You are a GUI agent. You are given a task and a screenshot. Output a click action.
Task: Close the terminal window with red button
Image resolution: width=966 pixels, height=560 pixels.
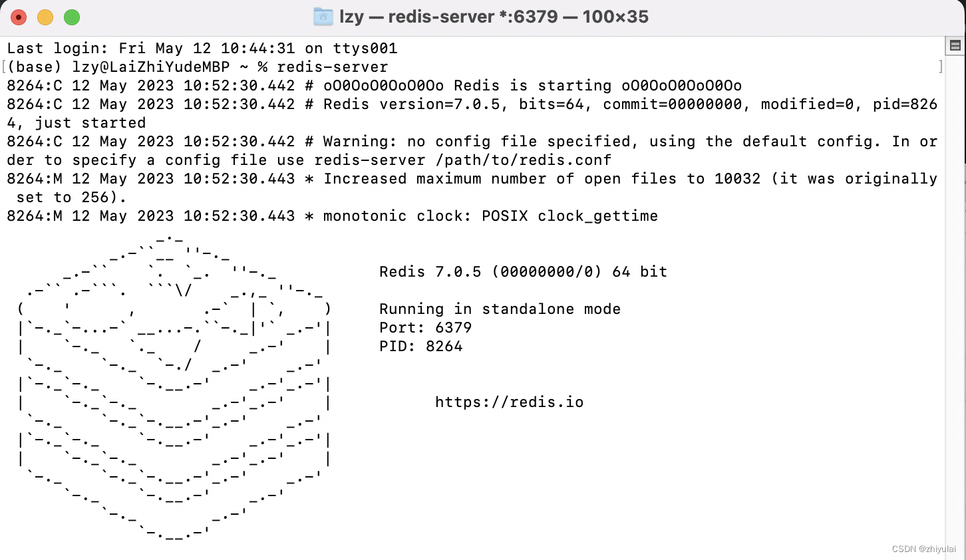pos(19,17)
